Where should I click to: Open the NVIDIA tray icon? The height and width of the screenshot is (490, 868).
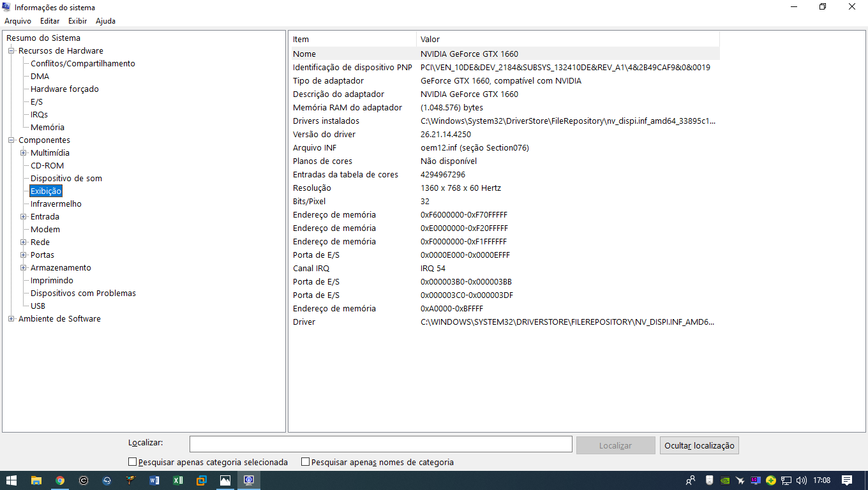coord(725,480)
